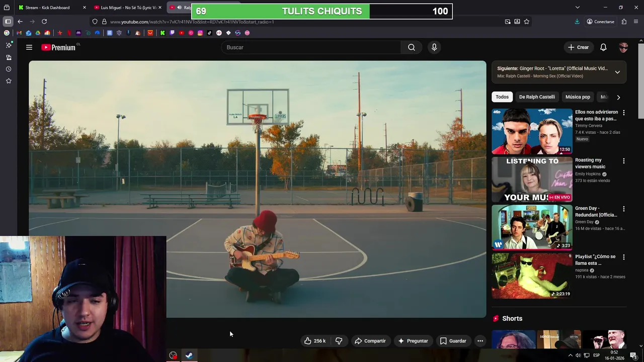Collapse the Siguiente mix queue panel
The height and width of the screenshot is (362, 644).
coord(617,72)
